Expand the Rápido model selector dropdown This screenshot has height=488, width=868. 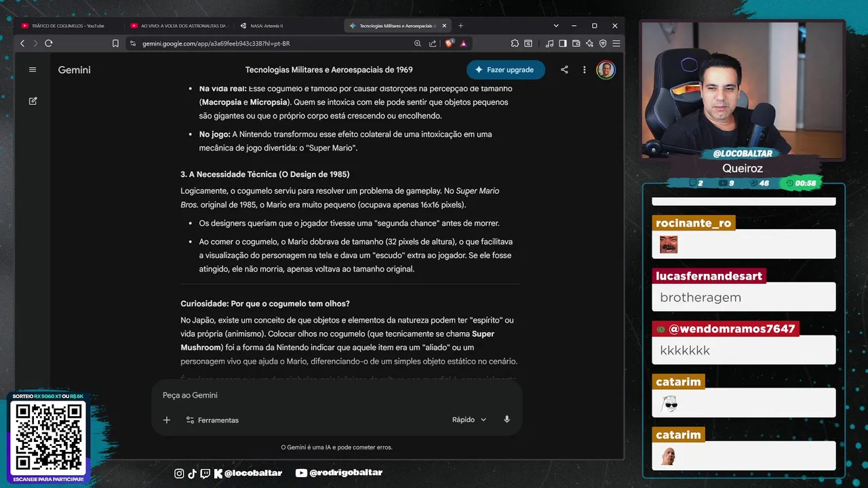click(469, 420)
